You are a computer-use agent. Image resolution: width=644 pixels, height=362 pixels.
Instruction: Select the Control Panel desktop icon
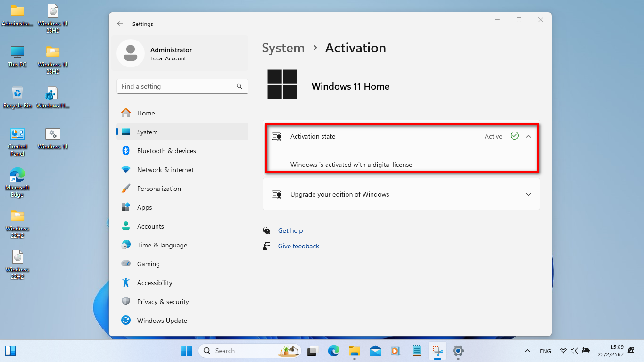17,141
